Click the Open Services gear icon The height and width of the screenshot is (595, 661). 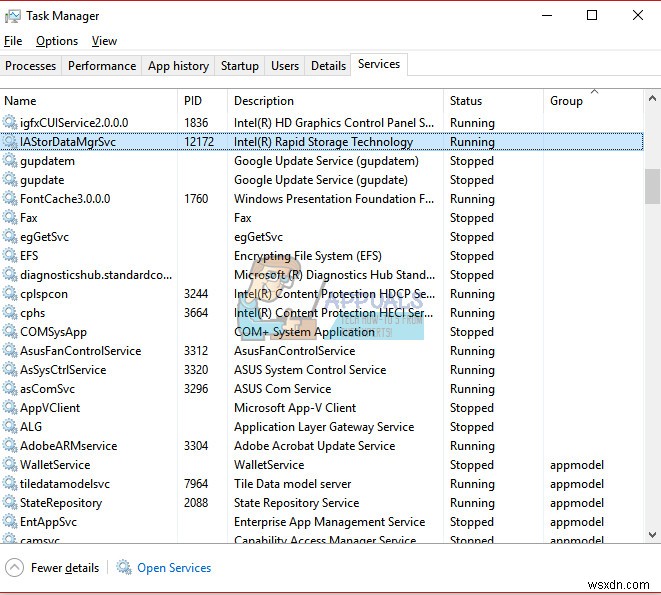pyautogui.click(x=124, y=568)
